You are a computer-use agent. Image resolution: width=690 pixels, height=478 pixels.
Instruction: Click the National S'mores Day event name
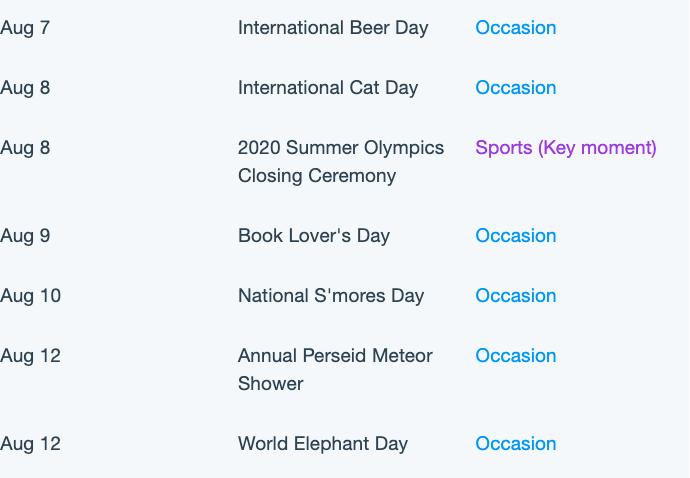point(331,296)
